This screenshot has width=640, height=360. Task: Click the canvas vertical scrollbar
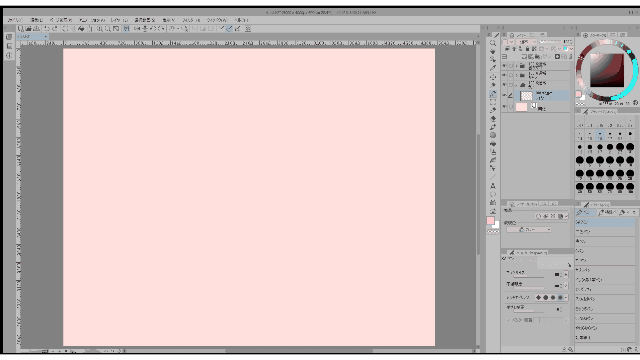pos(478,194)
